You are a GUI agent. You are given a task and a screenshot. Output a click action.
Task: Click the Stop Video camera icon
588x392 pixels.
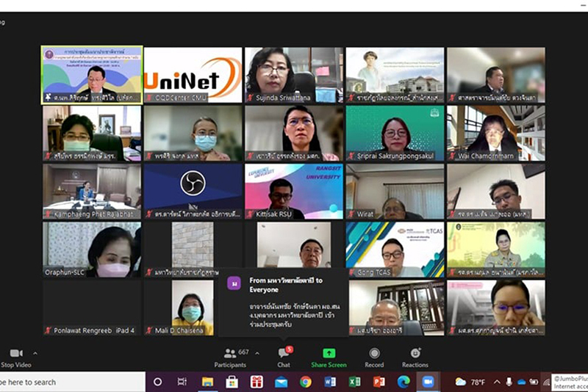[x=15, y=353]
